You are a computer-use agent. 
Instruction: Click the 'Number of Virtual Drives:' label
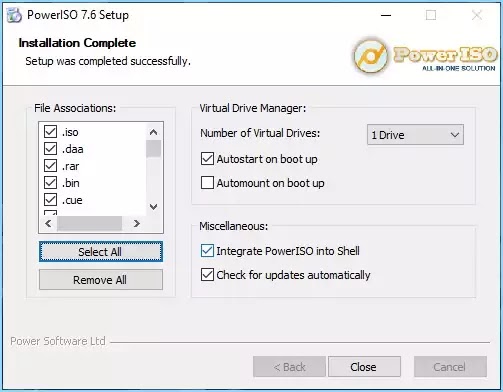260,133
